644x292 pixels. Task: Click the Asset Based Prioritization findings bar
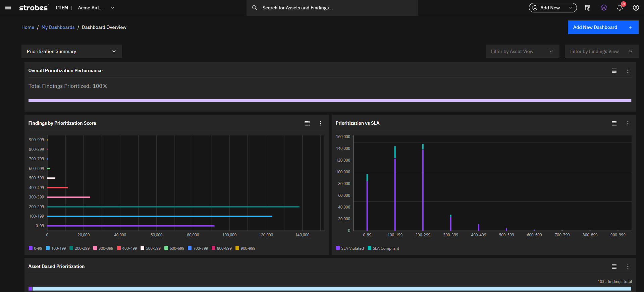click(330, 289)
